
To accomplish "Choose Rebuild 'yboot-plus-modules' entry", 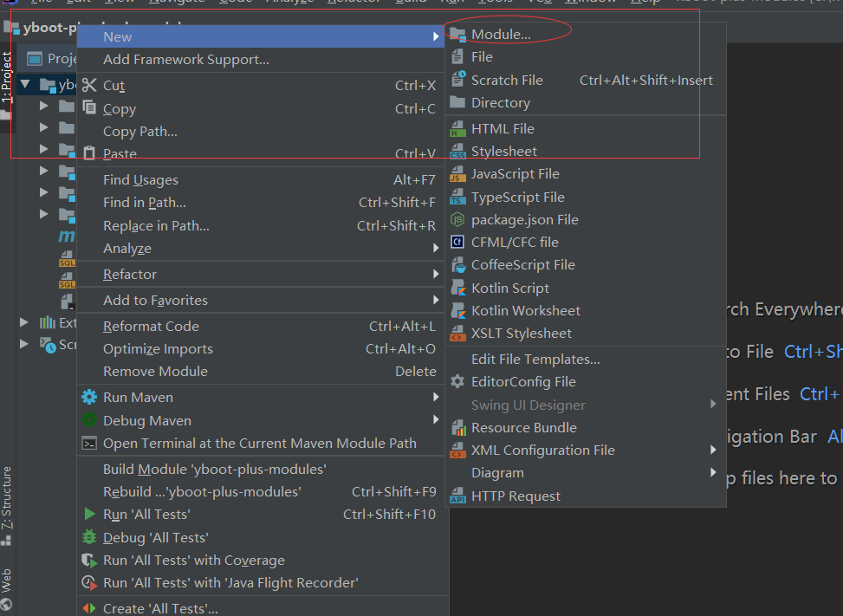I will point(262,492).
